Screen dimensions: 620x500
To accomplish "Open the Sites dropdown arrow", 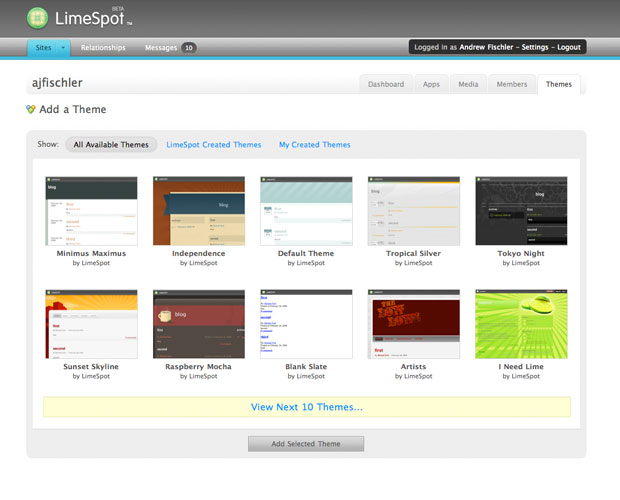I will click(x=63, y=47).
